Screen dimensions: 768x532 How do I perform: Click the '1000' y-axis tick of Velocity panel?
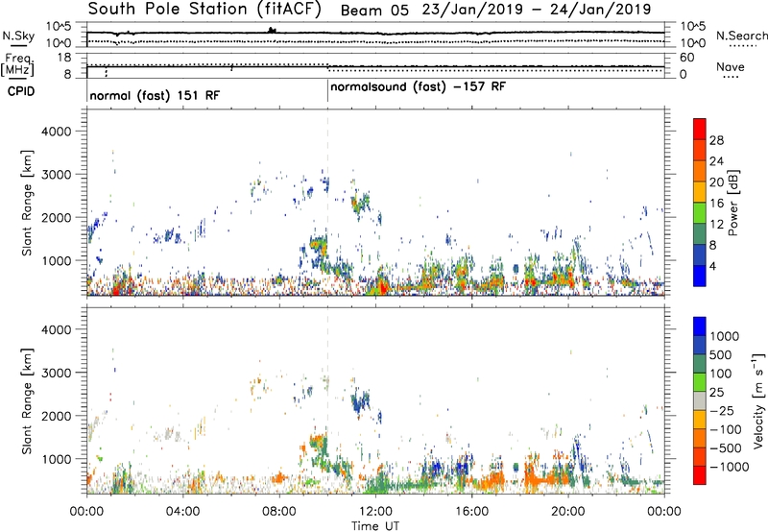56,458
